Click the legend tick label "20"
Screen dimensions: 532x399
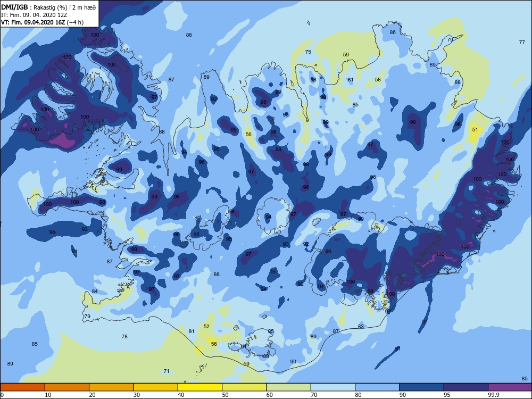pyautogui.click(x=92, y=395)
